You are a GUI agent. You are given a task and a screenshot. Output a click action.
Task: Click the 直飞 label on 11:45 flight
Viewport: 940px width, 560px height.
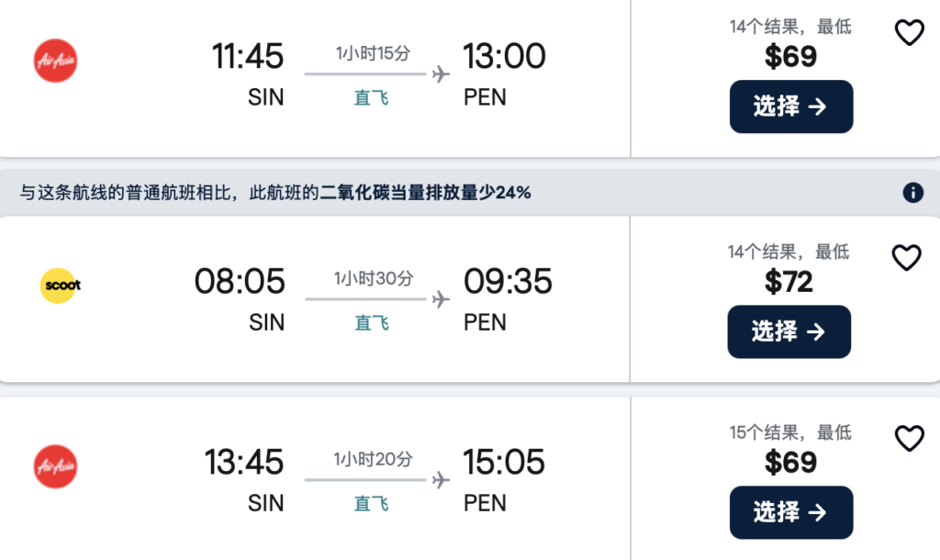click(x=372, y=97)
